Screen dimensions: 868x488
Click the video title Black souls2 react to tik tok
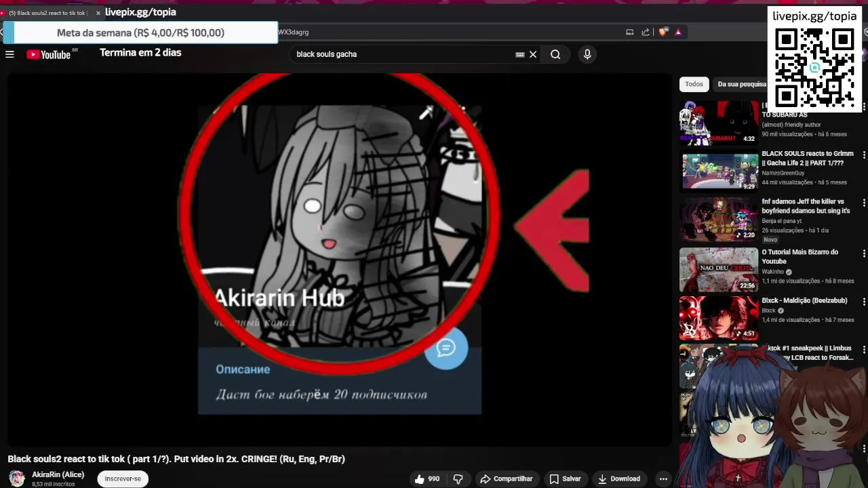(176, 459)
